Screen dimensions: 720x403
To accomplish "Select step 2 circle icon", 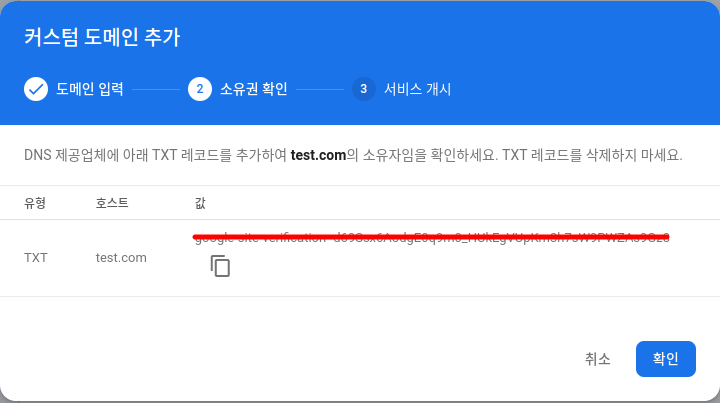I will [x=200, y=89].
